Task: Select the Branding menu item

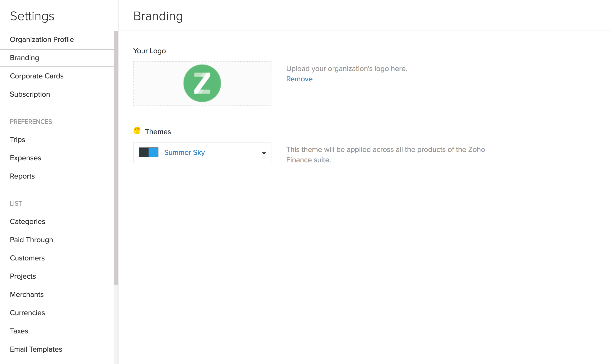Action: [24, 58]
